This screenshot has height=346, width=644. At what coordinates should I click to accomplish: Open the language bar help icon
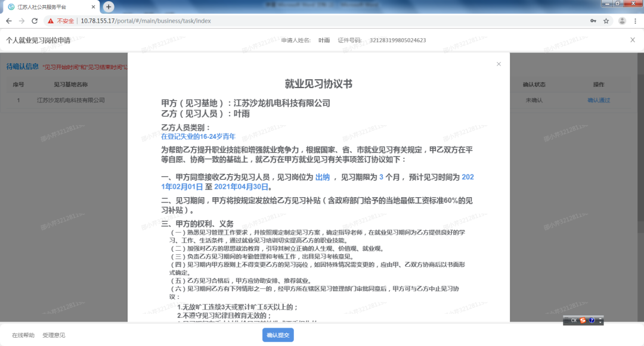pyautogui.click(x=592, y=320)
